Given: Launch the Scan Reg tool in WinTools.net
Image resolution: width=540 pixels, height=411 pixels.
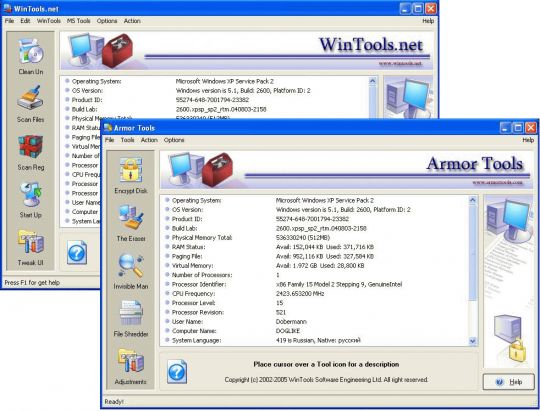Looking at the screenshot, I should coord(31,152).
